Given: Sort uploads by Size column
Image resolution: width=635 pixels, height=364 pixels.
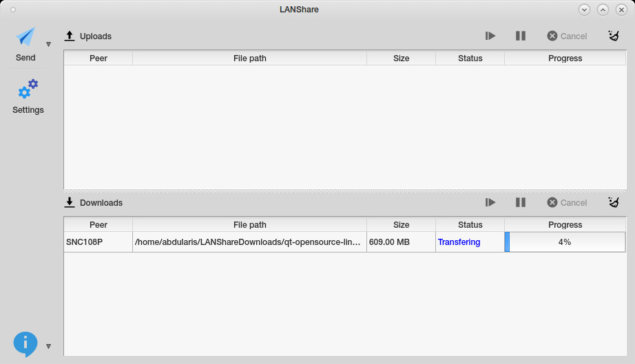Looking at the screenshot, I should click(402, 58).
